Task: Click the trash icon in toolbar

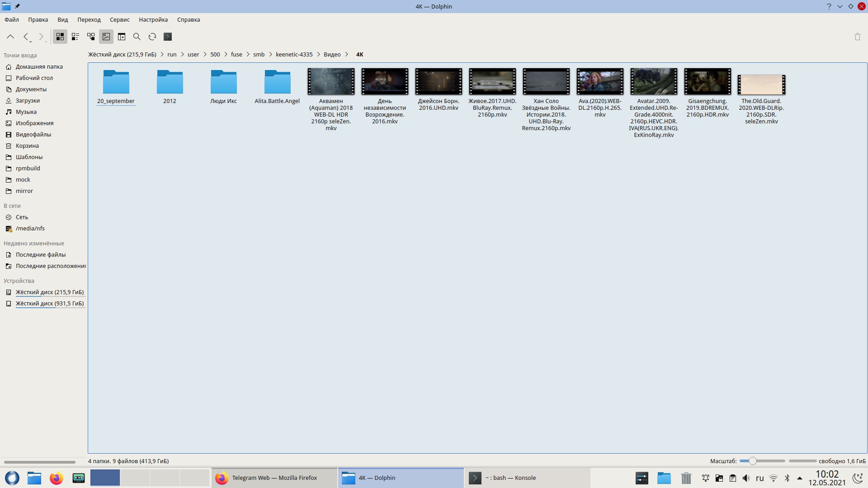Action: [857, 37]
